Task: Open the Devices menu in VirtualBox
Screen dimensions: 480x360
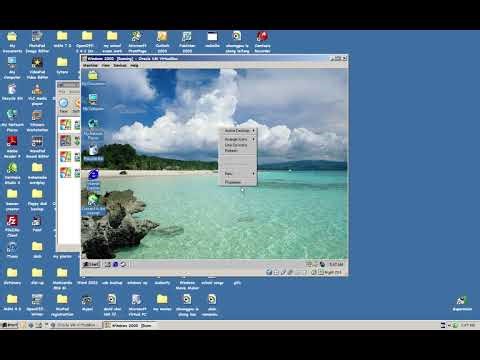Action: (120, 65)
